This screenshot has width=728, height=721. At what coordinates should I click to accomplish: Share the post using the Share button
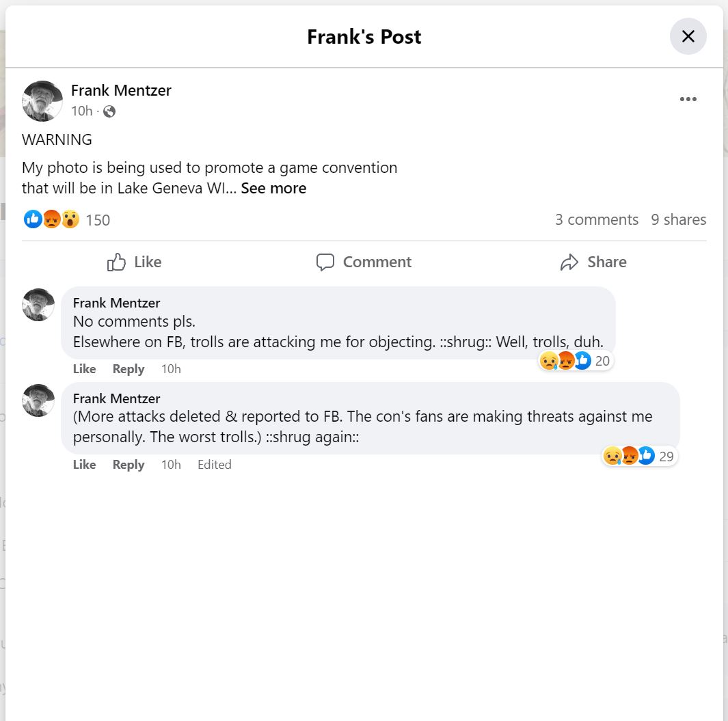593,262
